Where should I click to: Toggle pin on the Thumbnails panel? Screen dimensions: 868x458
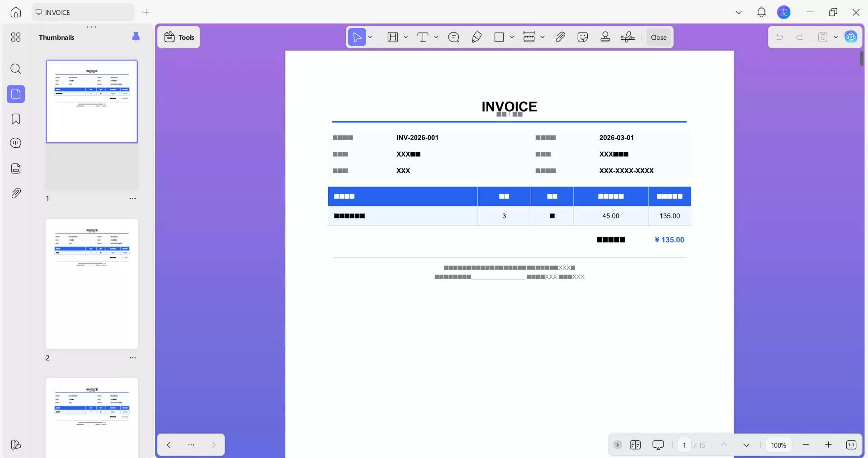[136, 37]
